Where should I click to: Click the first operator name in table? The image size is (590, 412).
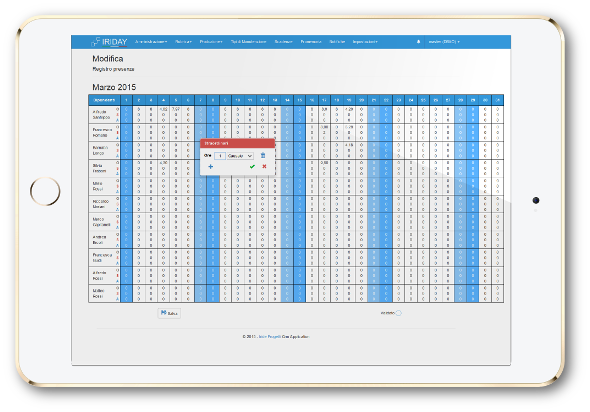[101, 114]
